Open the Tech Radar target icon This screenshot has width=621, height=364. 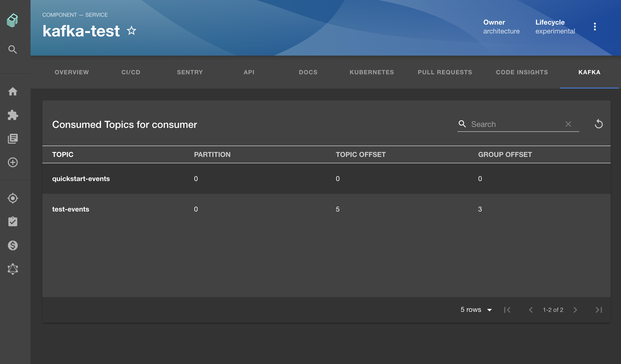(x=13, y=198)
